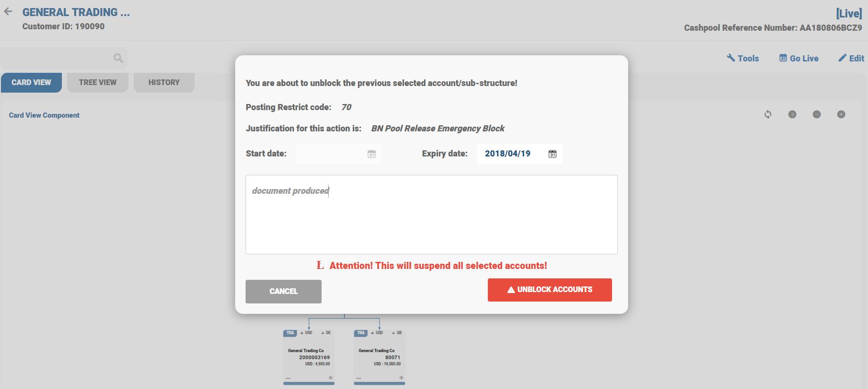Click the Start date input field
This screenshot has width=868, height=389.
(331, 154)
